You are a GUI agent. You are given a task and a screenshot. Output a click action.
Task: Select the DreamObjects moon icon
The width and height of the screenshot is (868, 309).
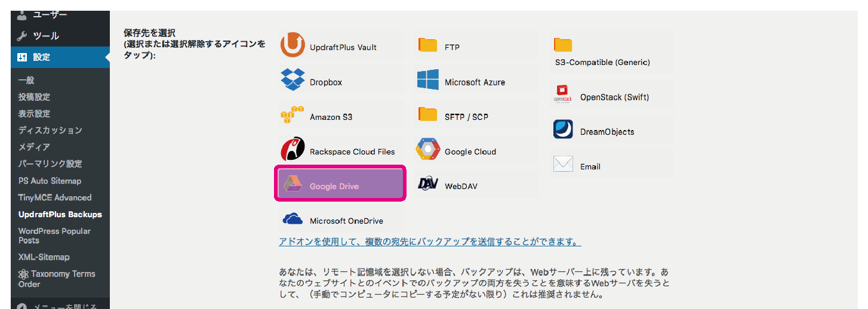point(563,129)
